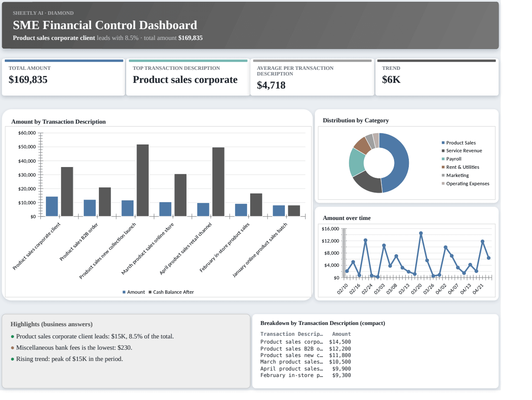Image resolution: width=532 pixels, height=400 pixels.
Task: Click the 'March product sales online store' axis label
Action: point(148,249)
